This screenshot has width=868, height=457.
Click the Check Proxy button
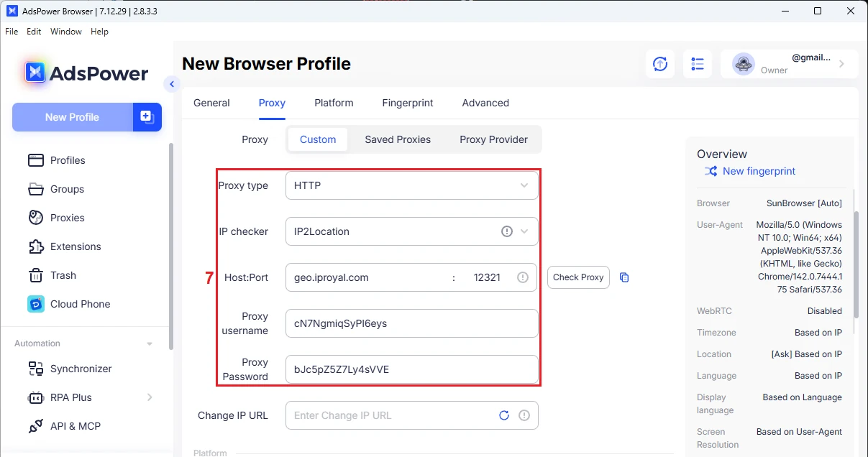pos(578,277)
